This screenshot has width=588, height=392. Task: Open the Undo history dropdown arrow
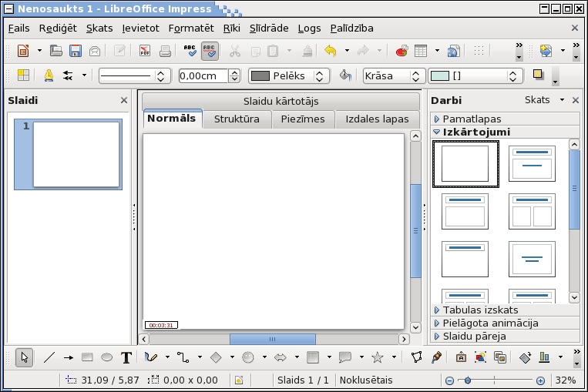coord(347,51)
